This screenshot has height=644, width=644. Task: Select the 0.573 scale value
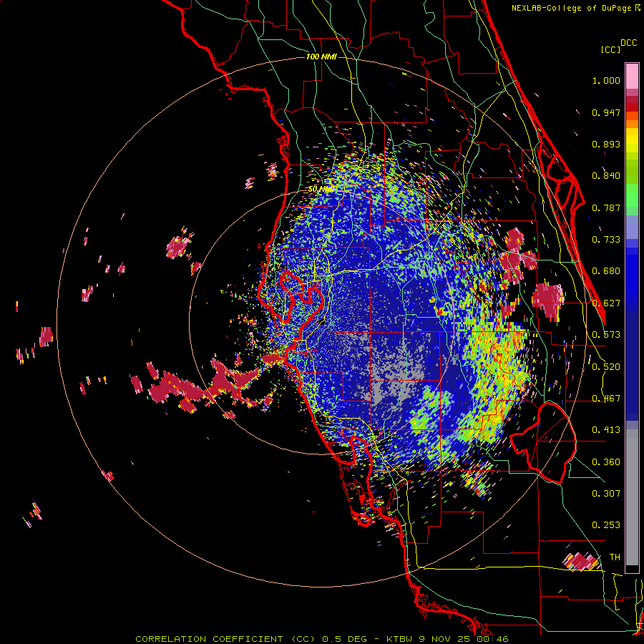click(x=606, y=335)
